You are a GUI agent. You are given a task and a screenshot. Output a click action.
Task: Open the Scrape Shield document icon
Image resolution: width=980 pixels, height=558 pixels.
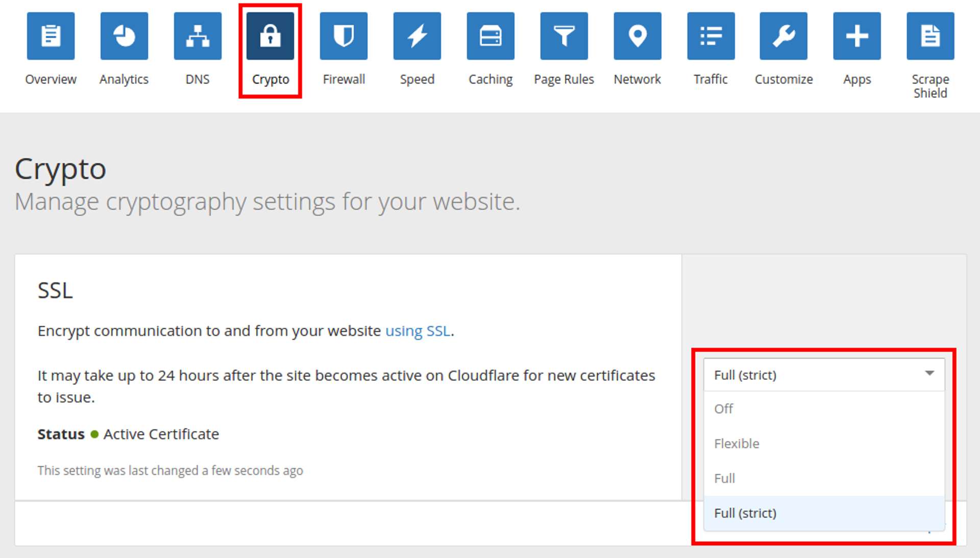point(930,36)
